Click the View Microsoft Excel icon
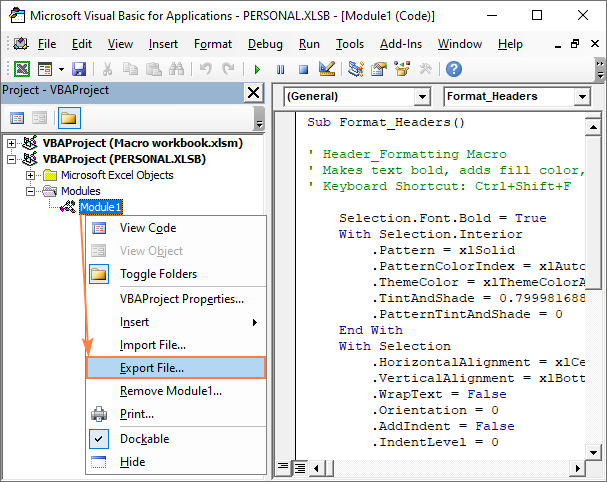 click(21, 69)
